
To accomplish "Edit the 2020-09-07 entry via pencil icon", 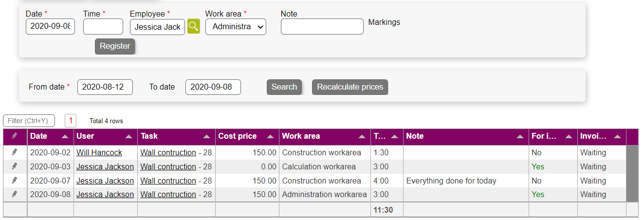I will pos(15,181).
